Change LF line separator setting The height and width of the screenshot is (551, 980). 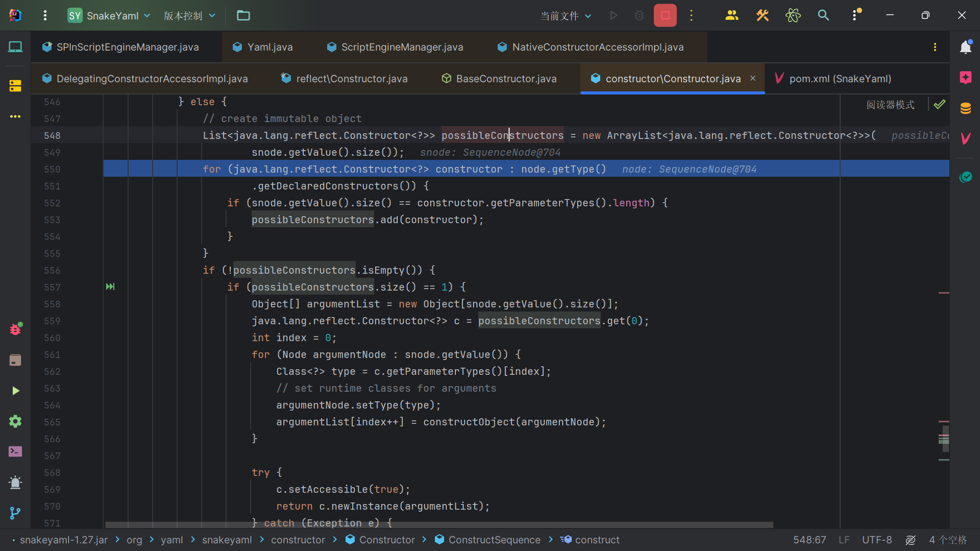pyautogui.click(x=844, y=540)
